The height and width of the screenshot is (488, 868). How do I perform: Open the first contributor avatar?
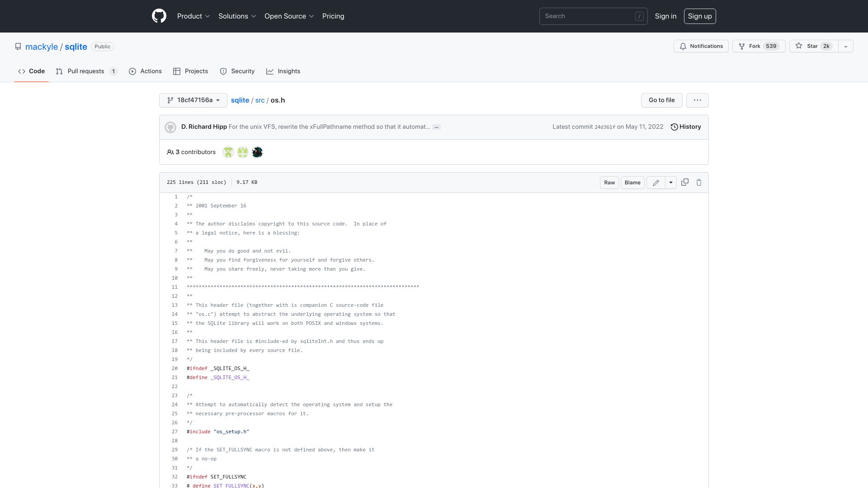[x=228, y=152]
